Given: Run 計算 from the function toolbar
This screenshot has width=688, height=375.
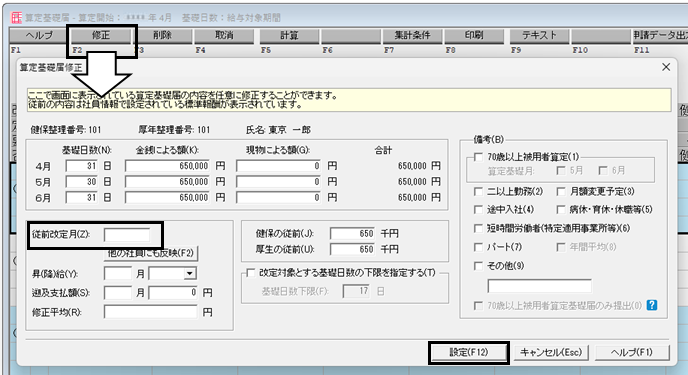Looking at the screenshot, I should click(289, 36).
